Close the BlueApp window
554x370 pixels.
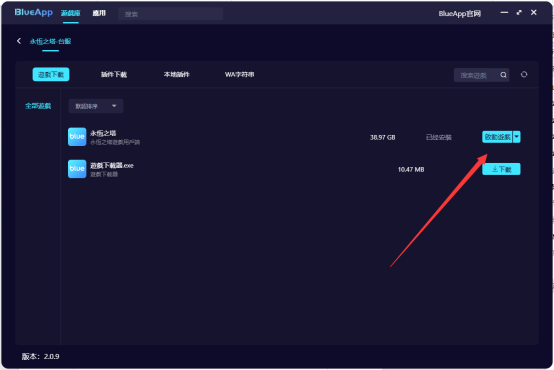tap(534, 12)
